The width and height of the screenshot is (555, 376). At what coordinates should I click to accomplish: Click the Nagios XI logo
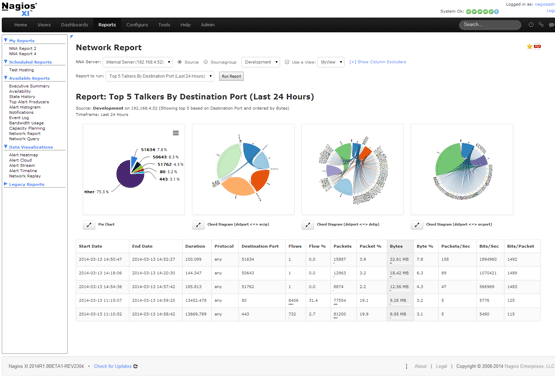[x=19, y=9]
